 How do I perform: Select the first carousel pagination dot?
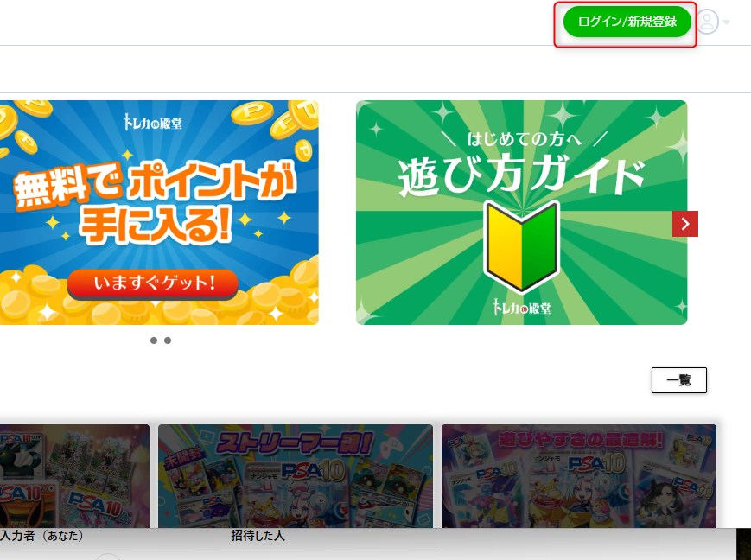point(154,340)
